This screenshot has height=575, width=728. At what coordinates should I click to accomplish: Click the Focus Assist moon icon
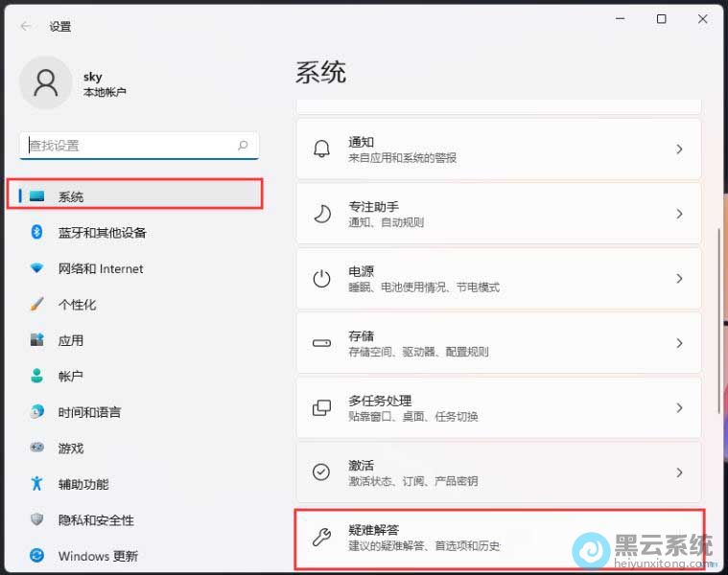click(322, 214)
